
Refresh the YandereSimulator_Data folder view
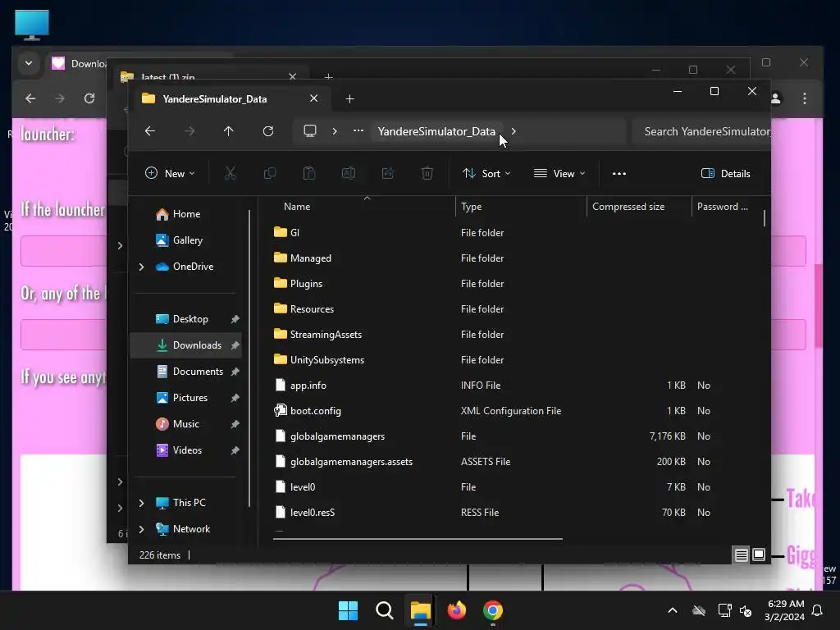pyautogui.click(x=268, y=131)
